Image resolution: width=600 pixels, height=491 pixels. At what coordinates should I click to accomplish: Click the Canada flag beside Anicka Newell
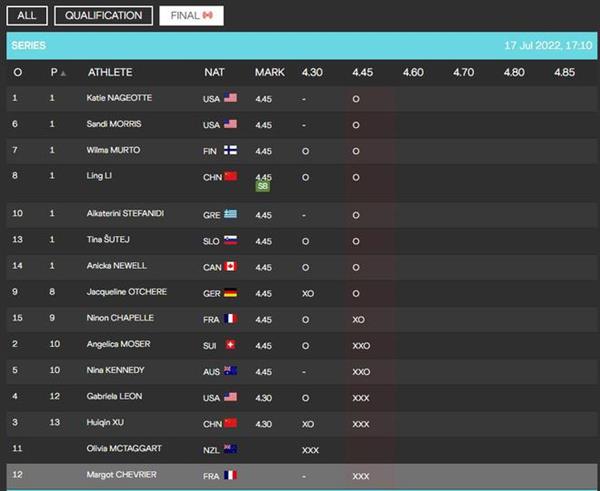pyautogui.click(x=230, y=266)
